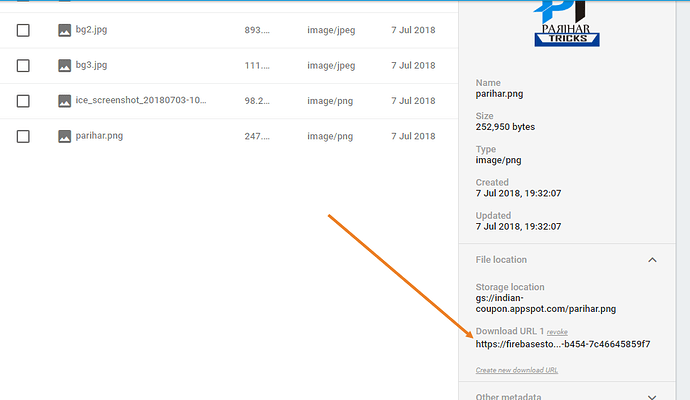Click Create new download URL link

517,370
